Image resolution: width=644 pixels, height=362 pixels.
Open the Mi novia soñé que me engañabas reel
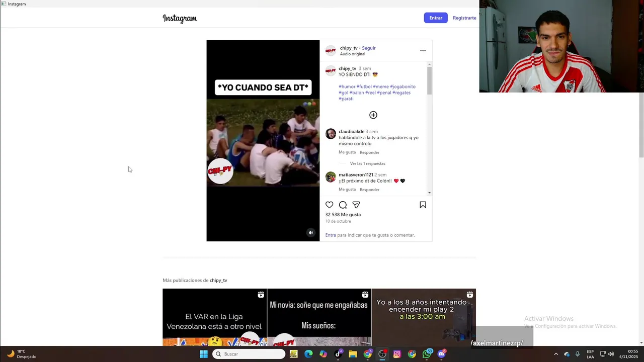(x=319, y=317)
